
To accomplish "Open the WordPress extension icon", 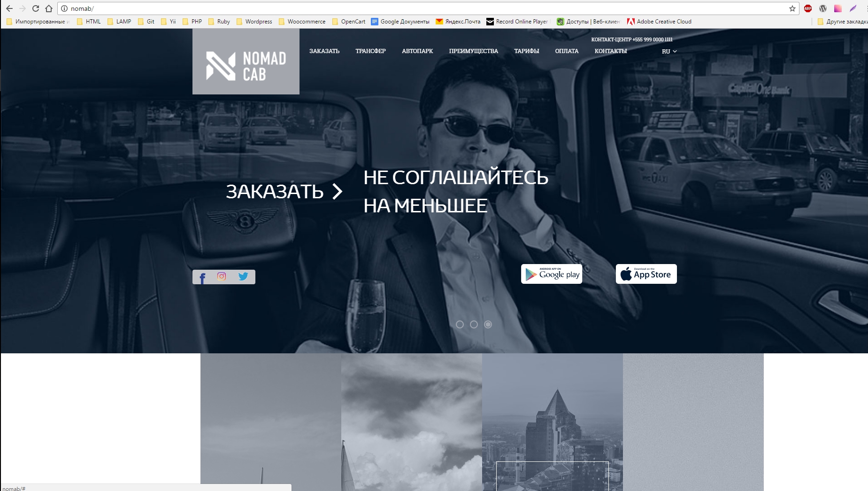I will point(823,8).
